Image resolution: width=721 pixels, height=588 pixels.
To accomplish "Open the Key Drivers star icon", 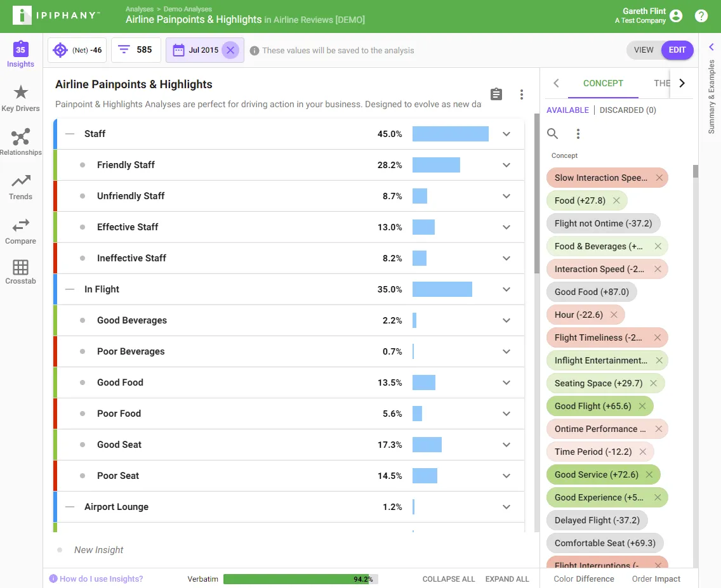I will (21, 93).
